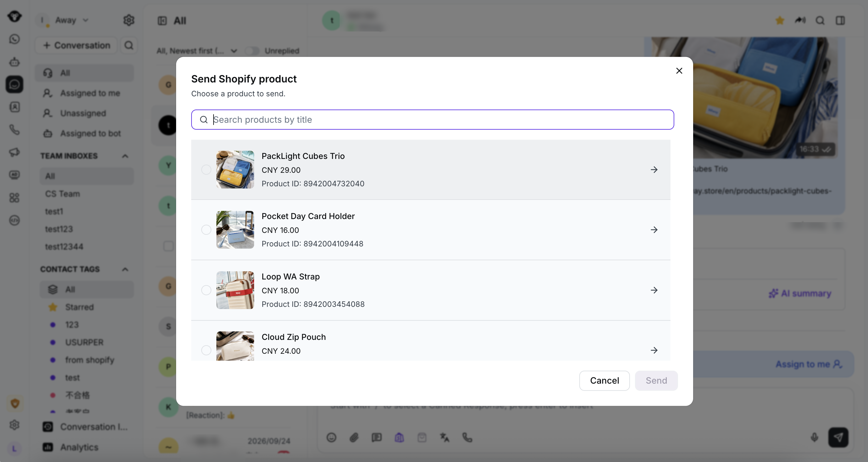
Task: Open the Away status dropdown
Action: pyautogui.click(x=72, y=20)
